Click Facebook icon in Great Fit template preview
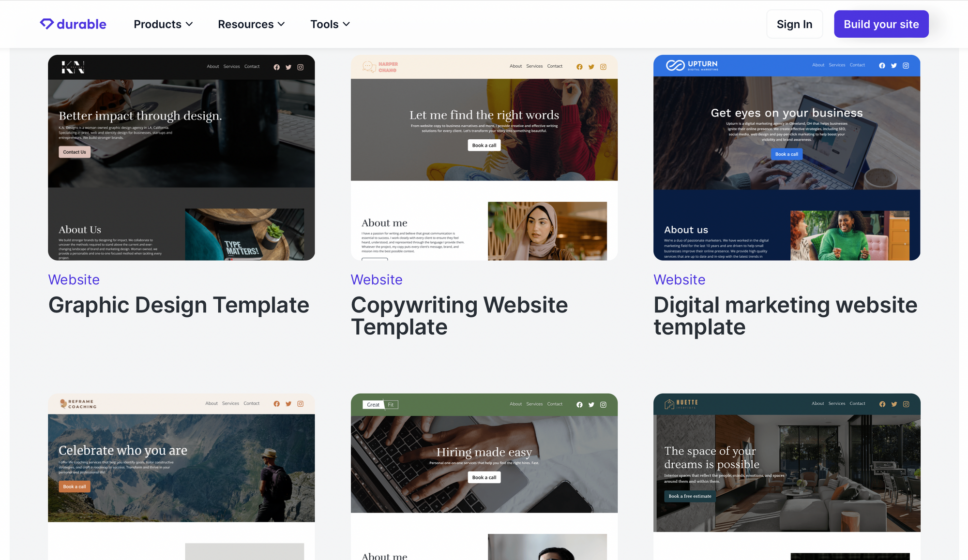 point(579,405)
